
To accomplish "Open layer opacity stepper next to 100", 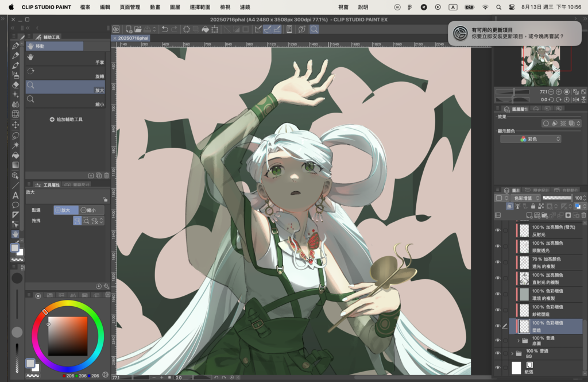I will point(584,198).
